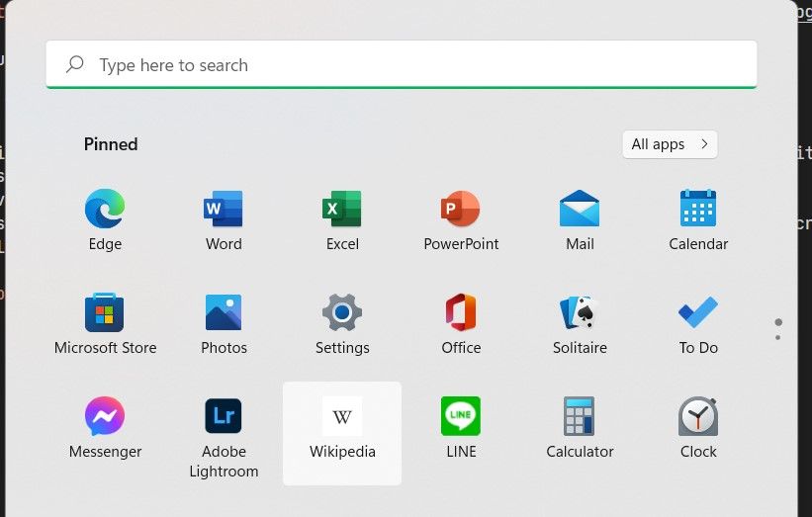Open the highlighted Wikipedia app

(x=342, y=434)
